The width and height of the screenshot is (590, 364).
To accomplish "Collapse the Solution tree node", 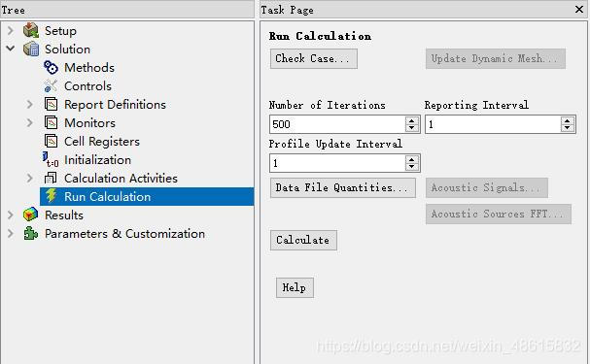I will pos(11,49).
